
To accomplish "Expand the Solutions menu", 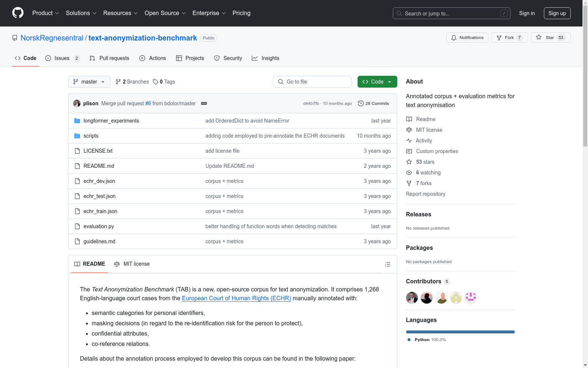I will (81, 13).
